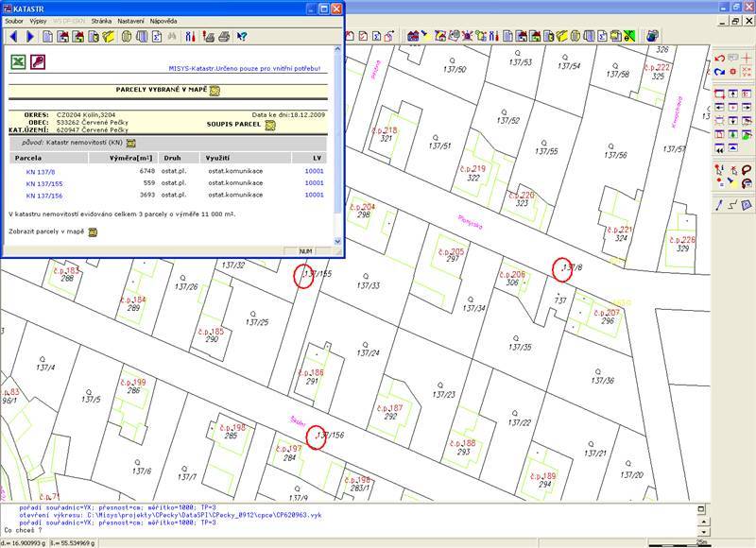Image resolution: width=756 pixels, height=548 pixels.
Task: Open the tools settings icon in KATASTR toolbar
Action: (191, 37)
